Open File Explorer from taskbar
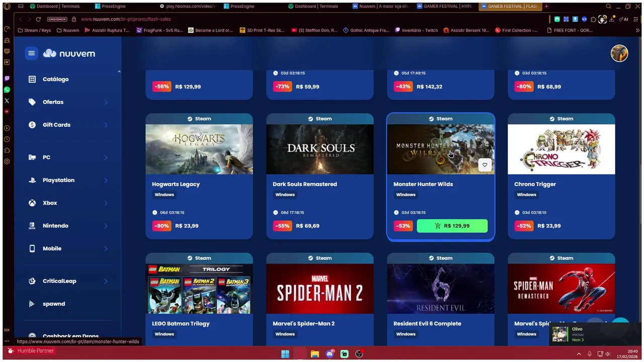 (315, 354)
